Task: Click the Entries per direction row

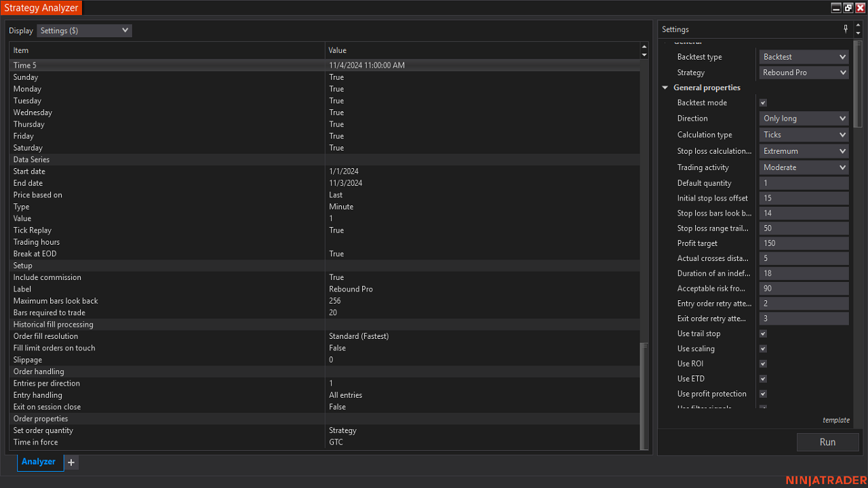Action: (325, 384)
